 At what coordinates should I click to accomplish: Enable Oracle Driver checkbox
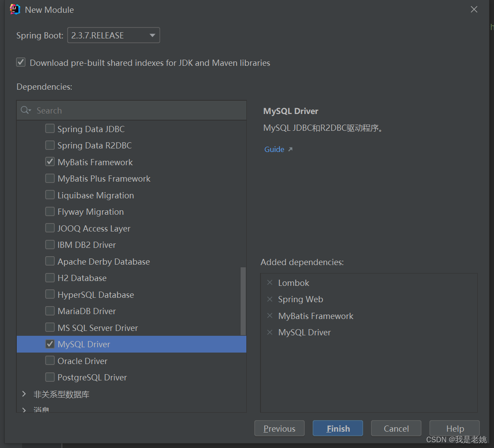pyautogui.click(x=50, y=361)
